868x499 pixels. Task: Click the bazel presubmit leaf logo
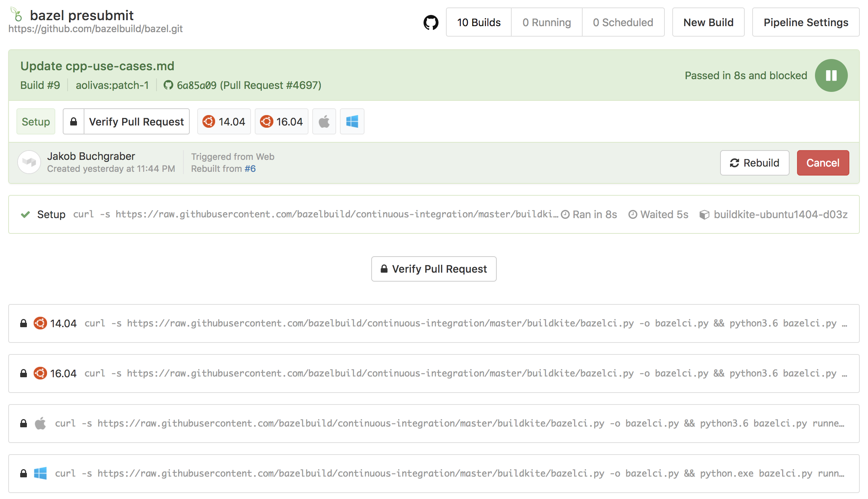point(16,14)
